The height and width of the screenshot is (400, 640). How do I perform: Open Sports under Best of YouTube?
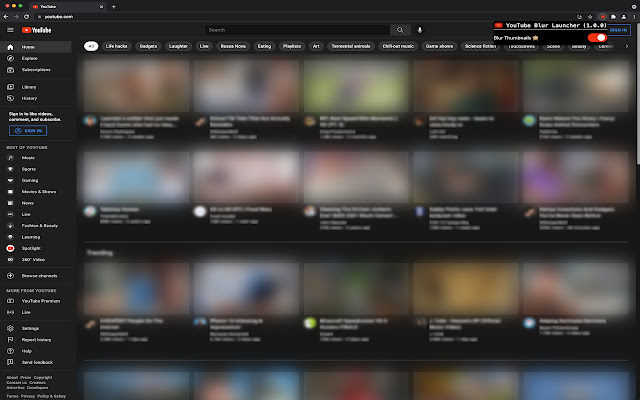36,169
